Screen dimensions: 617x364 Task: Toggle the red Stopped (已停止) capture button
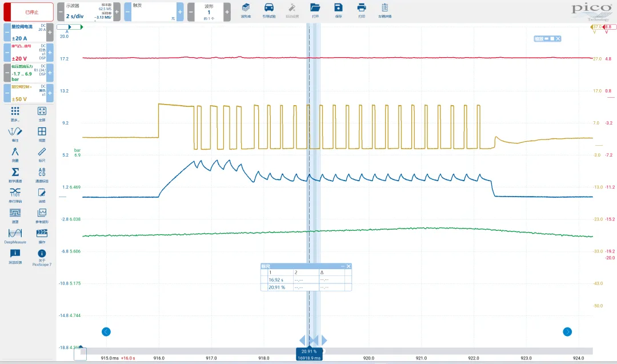click(x=29, y=11)
